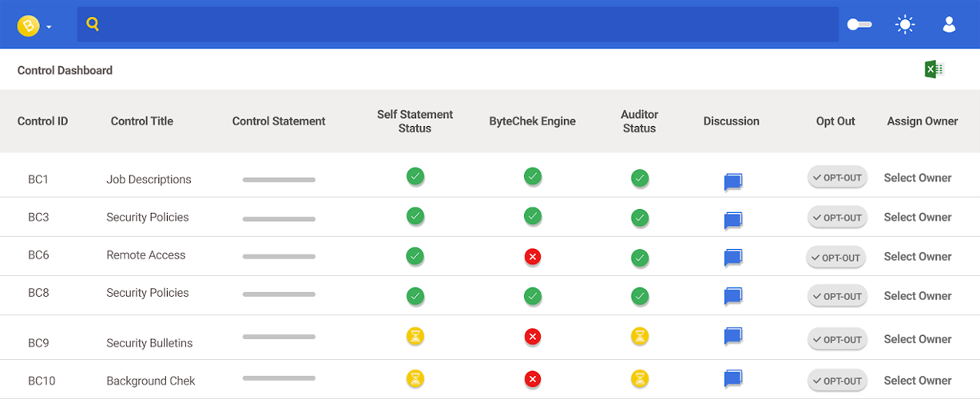Switch theme with the sun icon
This screenshot has height=399, width=980.
pyautogui.click(x=904, y=25)
